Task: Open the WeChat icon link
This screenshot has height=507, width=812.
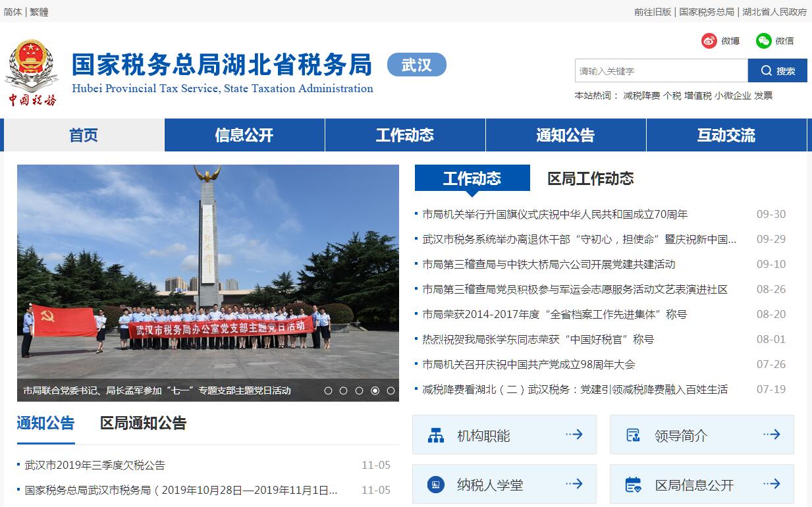Action: pos(763,41)
